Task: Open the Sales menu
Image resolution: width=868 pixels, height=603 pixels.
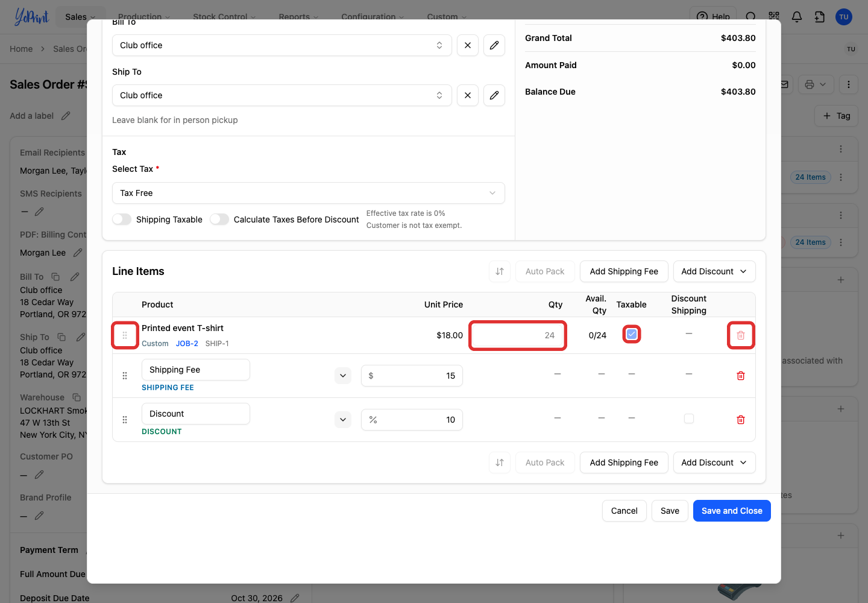Action: [80, 17]
